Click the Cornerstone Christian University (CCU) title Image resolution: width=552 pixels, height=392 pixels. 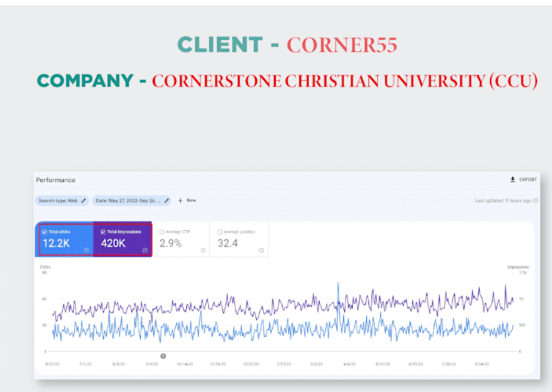pos(345,81)
